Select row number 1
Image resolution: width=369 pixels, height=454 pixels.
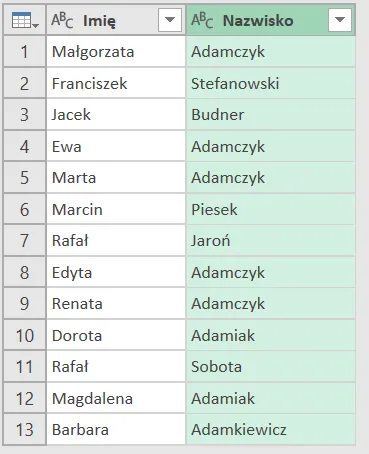25,52
